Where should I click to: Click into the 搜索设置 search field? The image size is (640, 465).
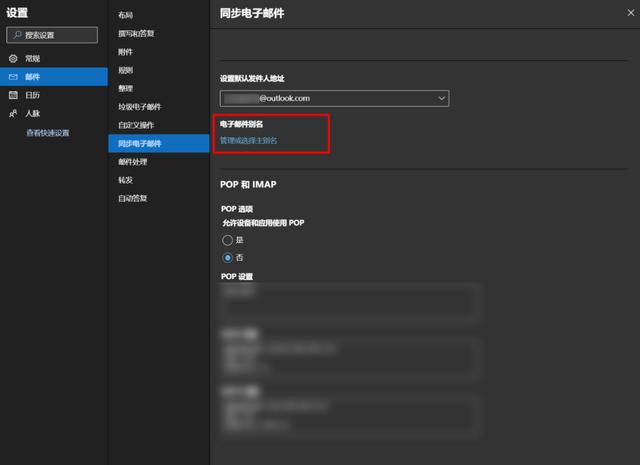coord(52,35)
